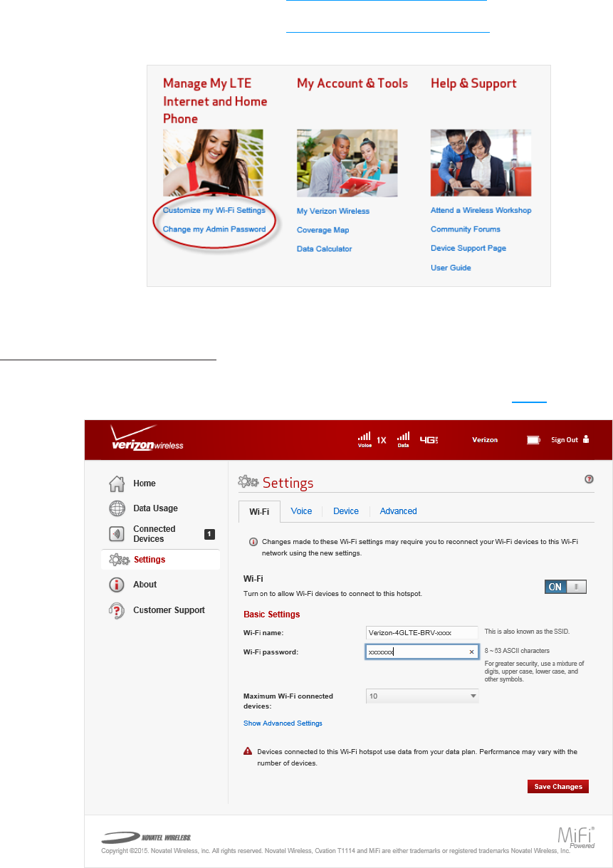Click the Wi-Fi password input field
Screen dimensions: 613x868
(x=422, y=652)
